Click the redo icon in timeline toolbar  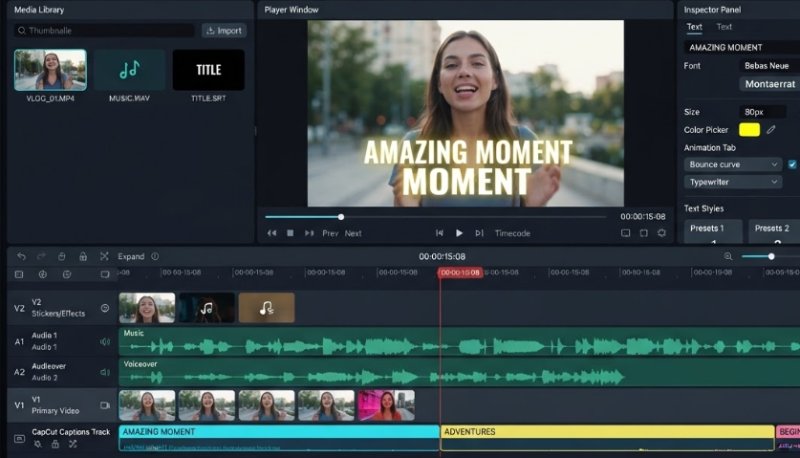click(x=41, y=256)
